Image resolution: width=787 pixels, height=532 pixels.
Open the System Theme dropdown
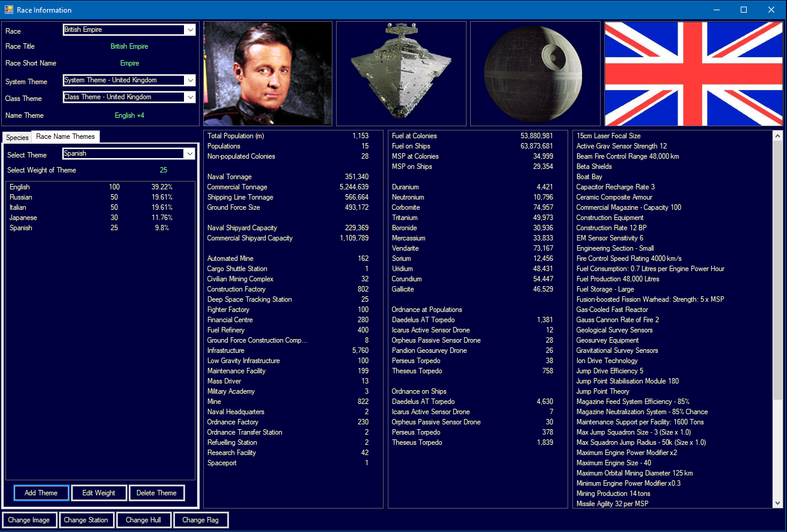[129, 81]
